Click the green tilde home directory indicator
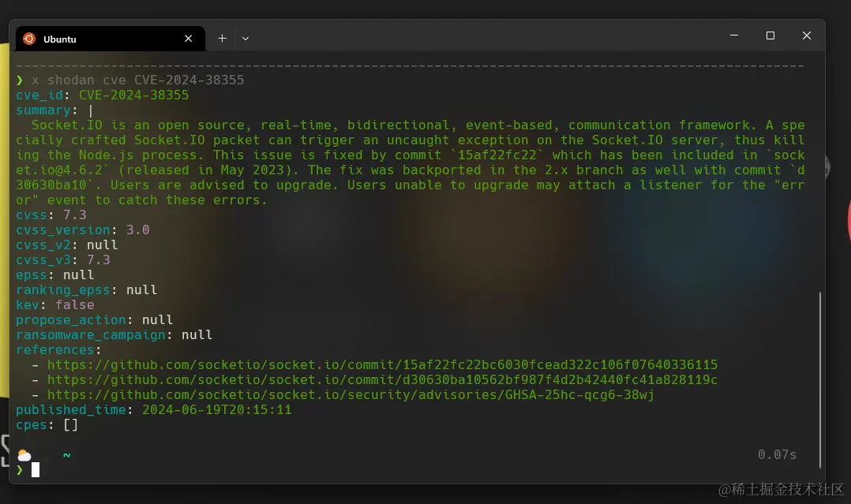 [66, 454]
